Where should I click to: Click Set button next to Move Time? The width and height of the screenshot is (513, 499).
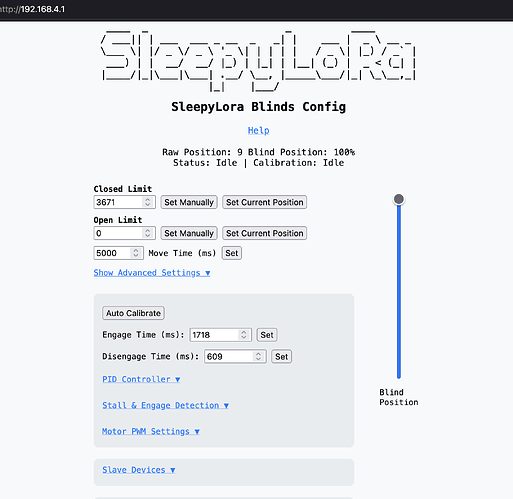(232, 253)
